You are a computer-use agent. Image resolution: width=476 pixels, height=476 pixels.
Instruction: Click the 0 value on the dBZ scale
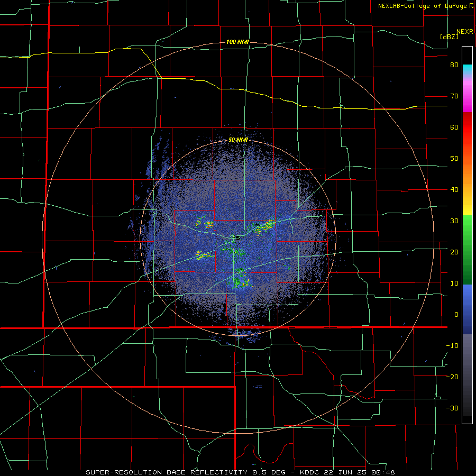[x=456, y=315]
